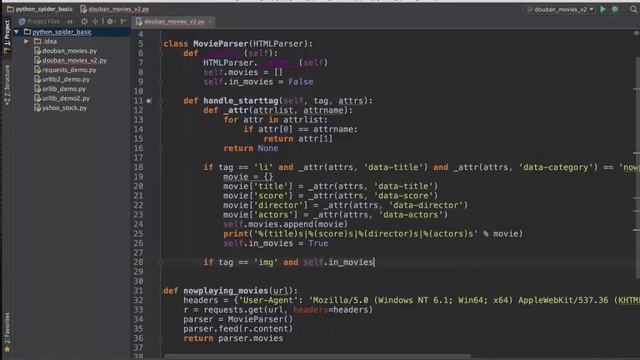Click the override marker on line 11
Image resolution: width=640 pixels, height=360 pixels.
click(x=149, y=101)
